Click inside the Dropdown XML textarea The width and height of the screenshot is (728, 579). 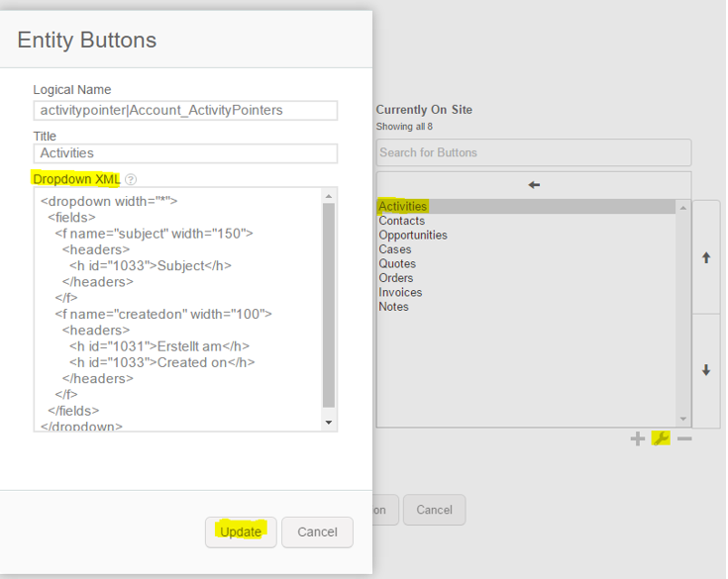pos(178,309)
